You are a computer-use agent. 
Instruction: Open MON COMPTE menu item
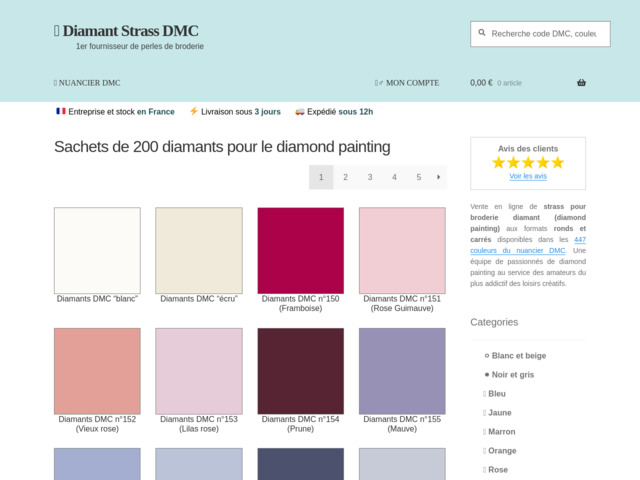click(407, 83)
